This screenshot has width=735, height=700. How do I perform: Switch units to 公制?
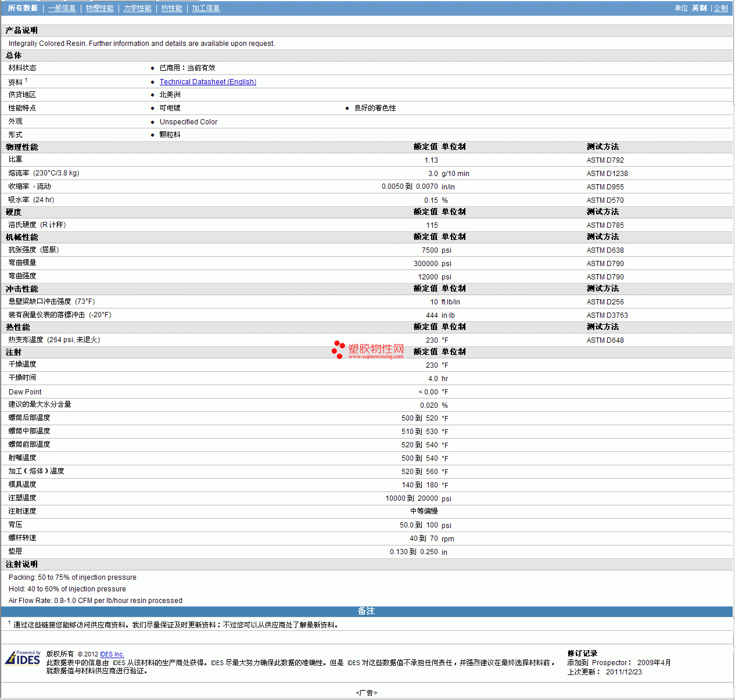coord(720,8)
